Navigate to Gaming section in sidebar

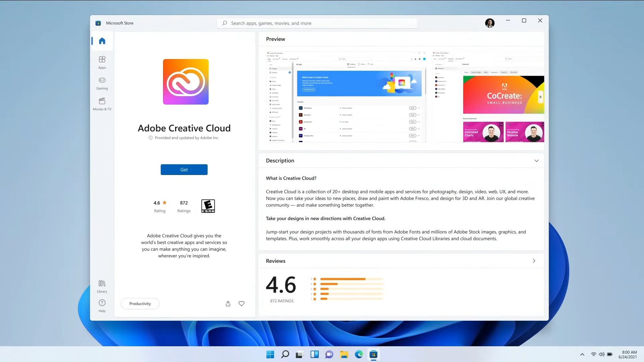(102, 83)
